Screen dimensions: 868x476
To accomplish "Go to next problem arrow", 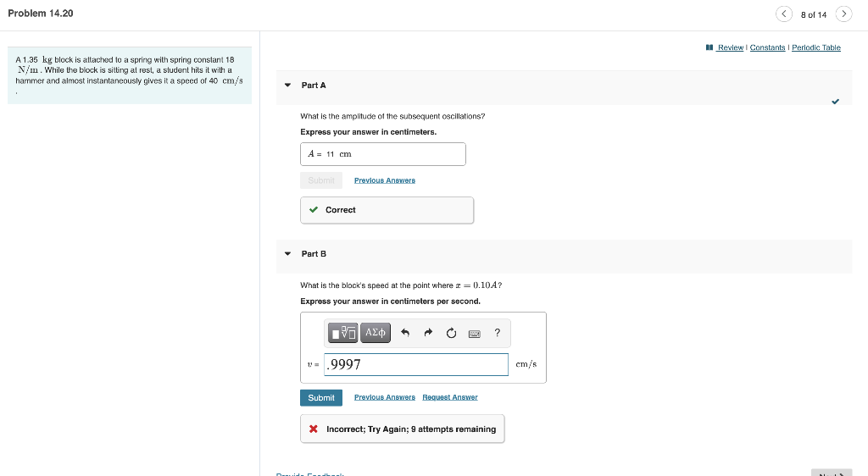I will point(843,14).
